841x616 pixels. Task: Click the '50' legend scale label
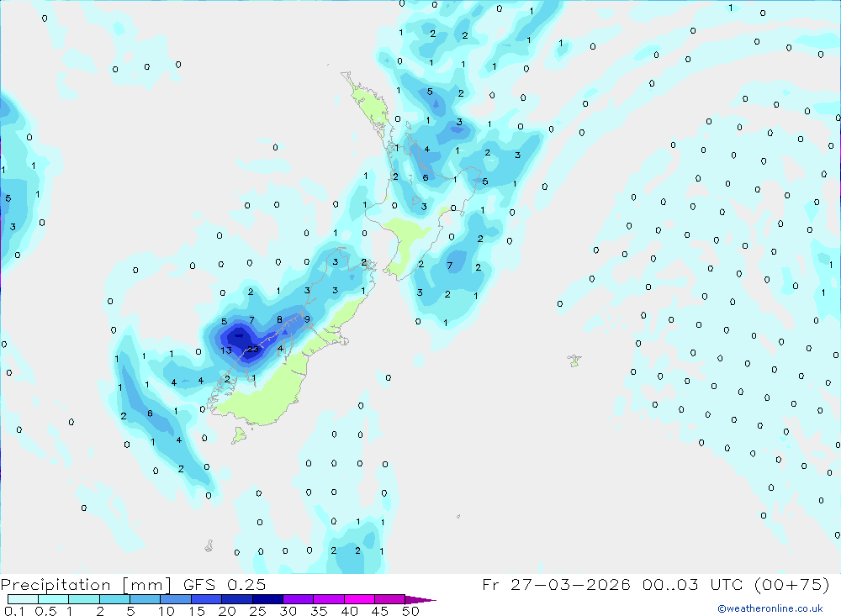click(410, 611)
